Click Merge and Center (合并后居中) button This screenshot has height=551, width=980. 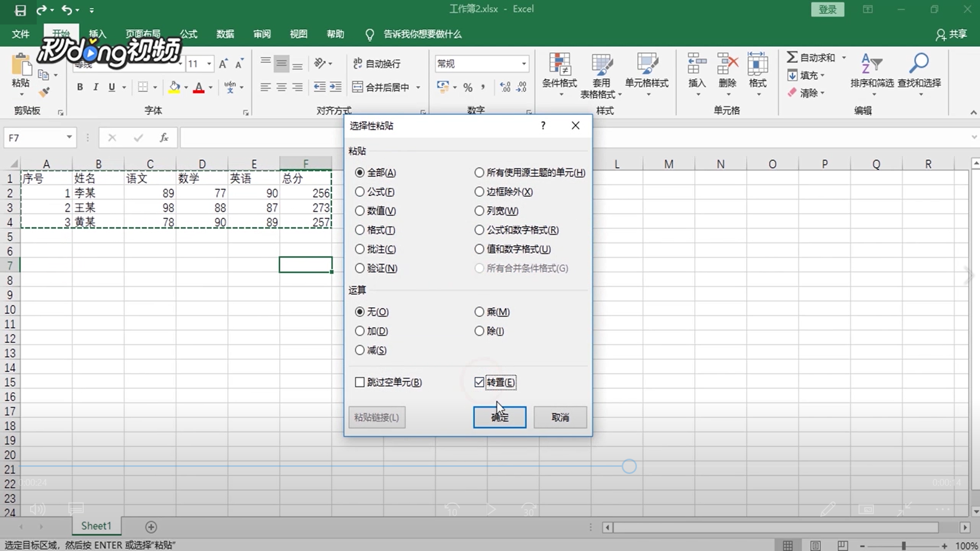[381, 87]
